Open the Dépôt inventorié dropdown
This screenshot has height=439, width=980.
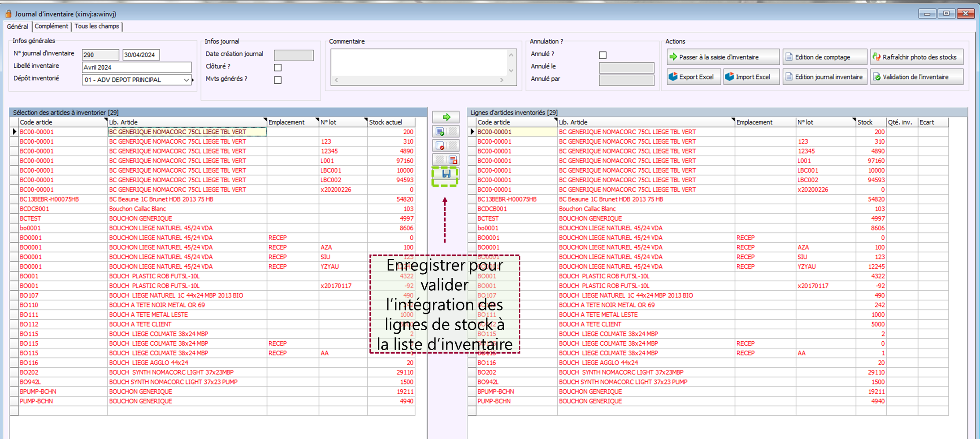[x=186, y=80]
